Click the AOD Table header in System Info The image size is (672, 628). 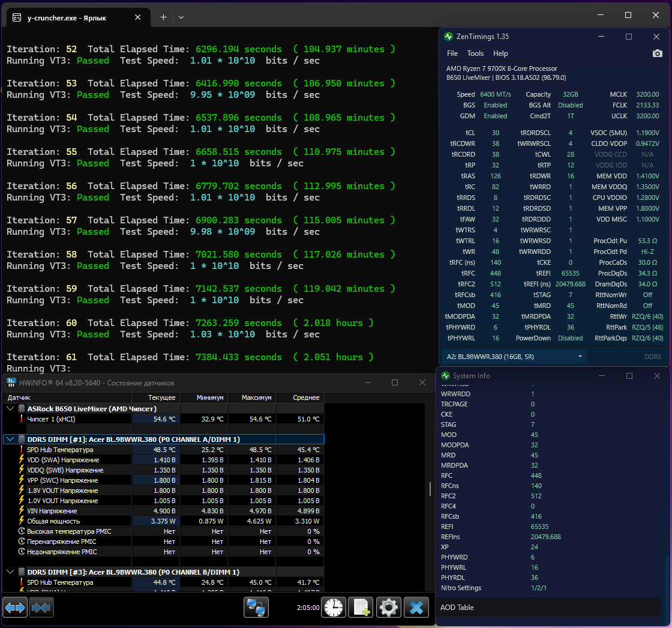550,608
